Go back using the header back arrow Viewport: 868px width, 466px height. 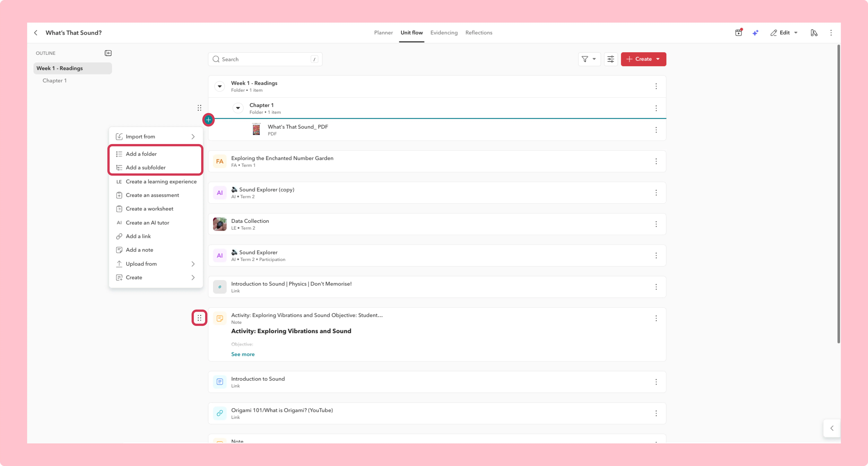pos(36,33)
